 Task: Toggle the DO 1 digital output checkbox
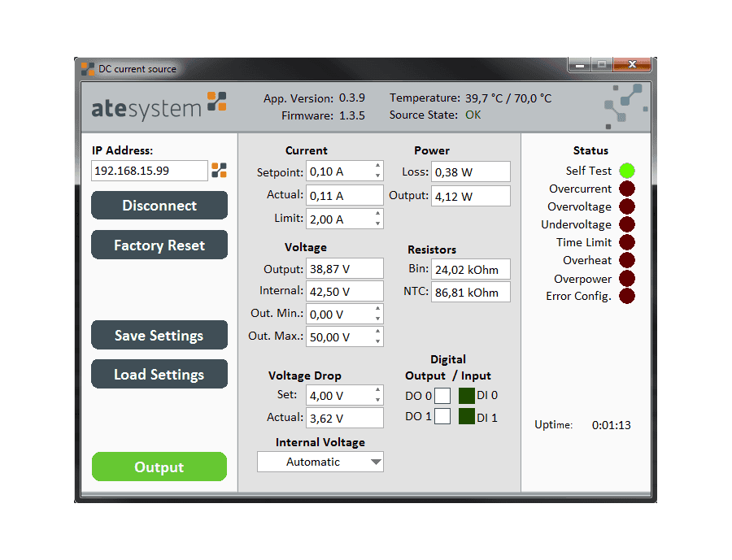coord(442,416)
